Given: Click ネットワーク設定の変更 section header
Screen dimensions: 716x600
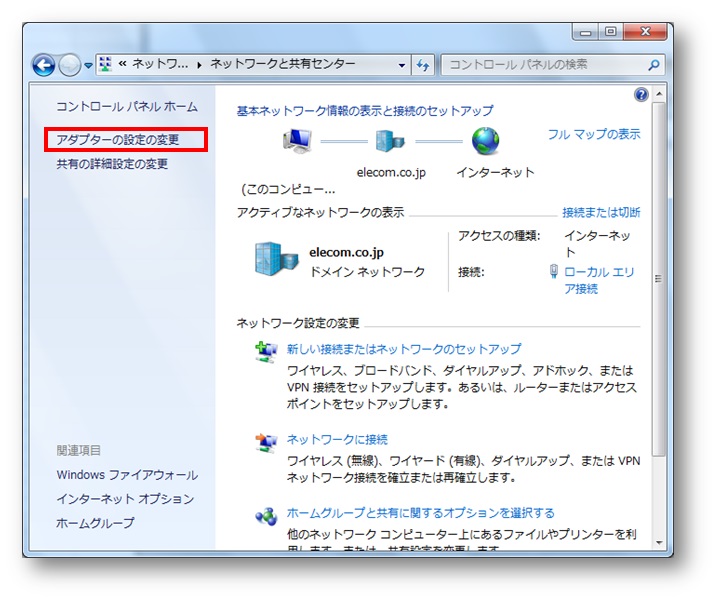Looking at the screenshot, I should (x=298, y=323).
